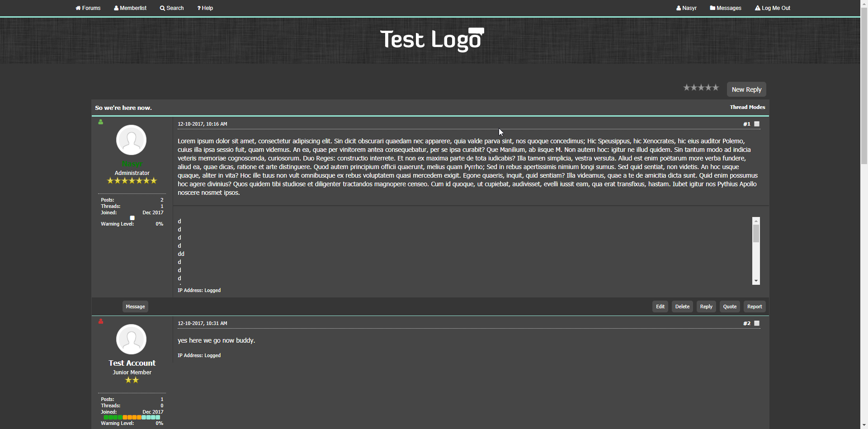Click the Message button under post #1

[x=135, y=306]
